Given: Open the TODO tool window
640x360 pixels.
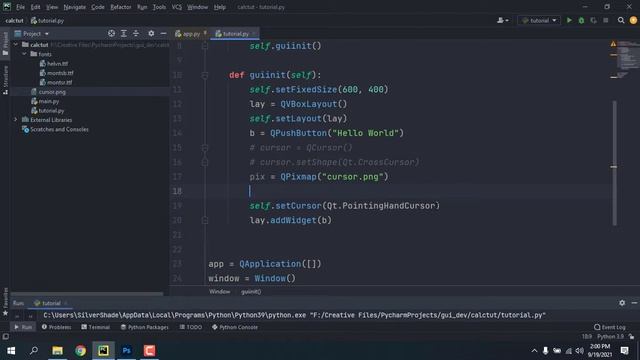Looking at the screenshot, I should pos(191,327).
